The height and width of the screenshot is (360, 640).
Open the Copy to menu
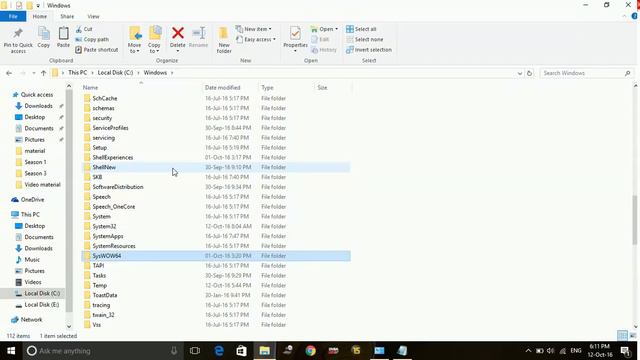click(154, 40)
